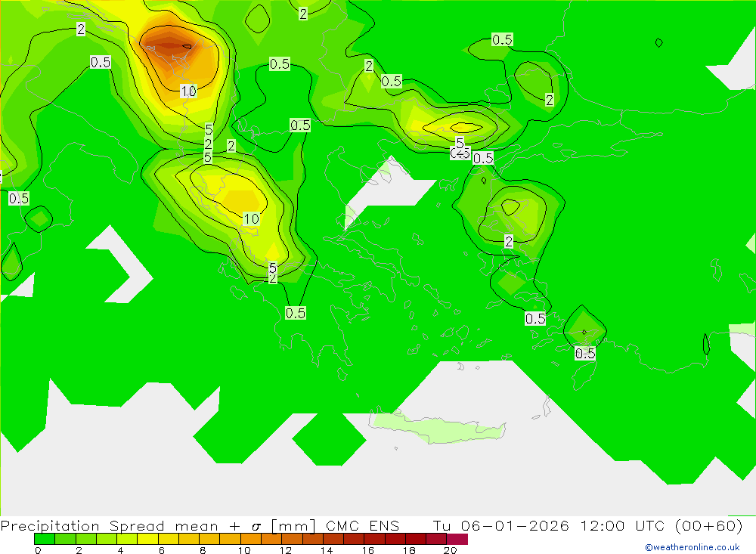This screenshot has height=554, width=756.
Task: Click the '12:00 UTC' time text
Action: pos(622,525)
